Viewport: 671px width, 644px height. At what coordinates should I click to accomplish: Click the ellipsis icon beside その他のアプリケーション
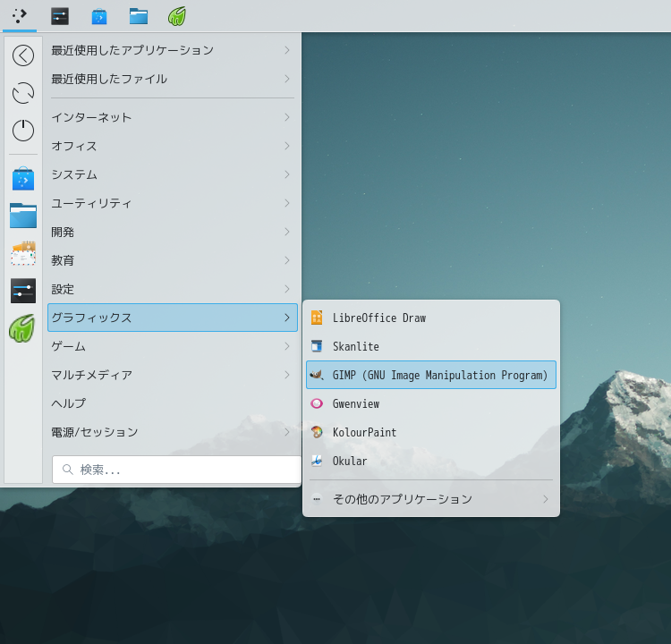click(x=317, y=499)
